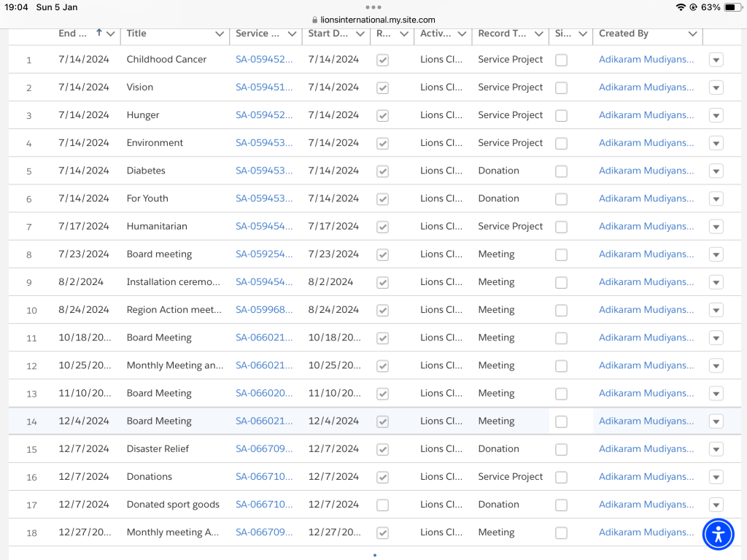Image resolution: width=747 pixels, height=560 pixels.
Task: Select the 7/23/2024 start date cell
Action: (333, 254)
